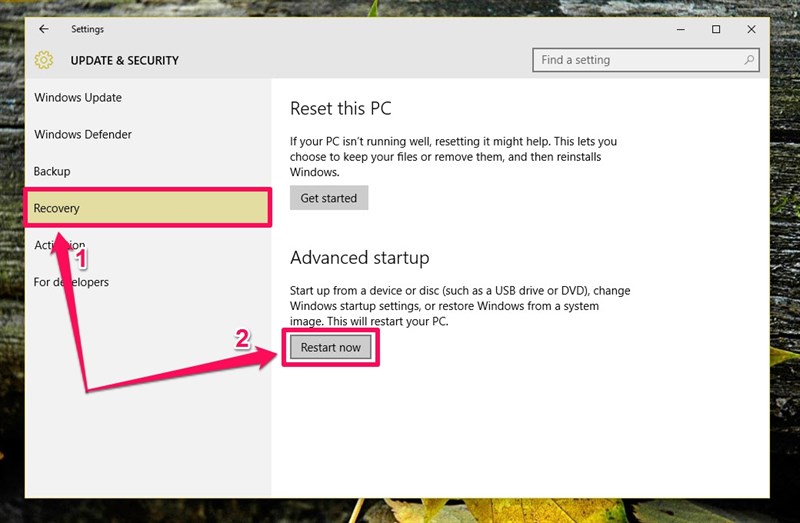Minimize the Settings window
The width and height of the screenshot is (800, 523).
(x=679, y=29)
